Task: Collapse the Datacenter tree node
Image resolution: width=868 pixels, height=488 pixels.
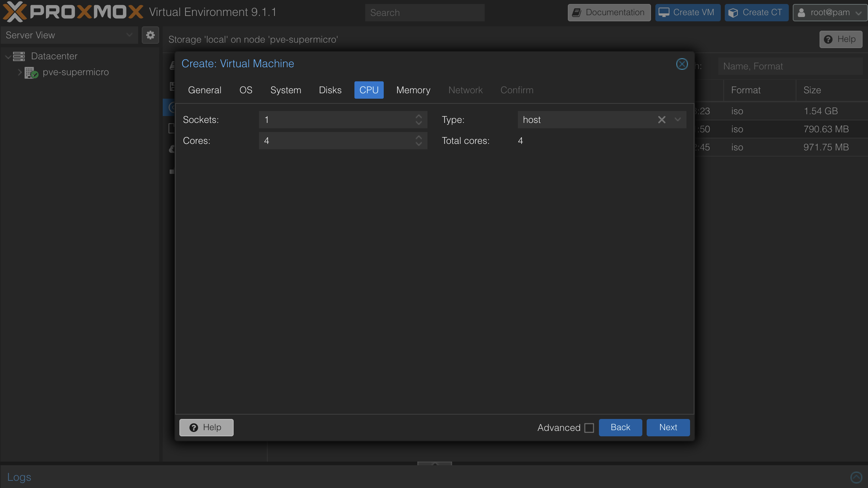Action: [x=8, y=56]
